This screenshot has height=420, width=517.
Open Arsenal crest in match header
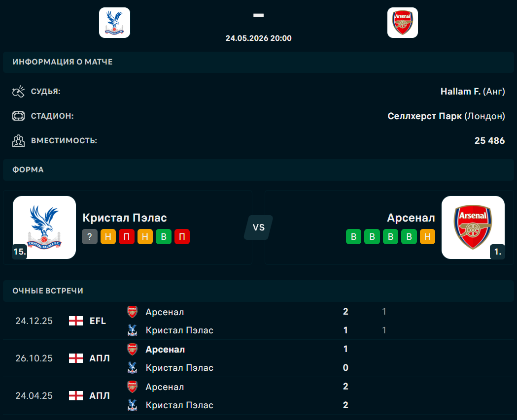point(403,23)
